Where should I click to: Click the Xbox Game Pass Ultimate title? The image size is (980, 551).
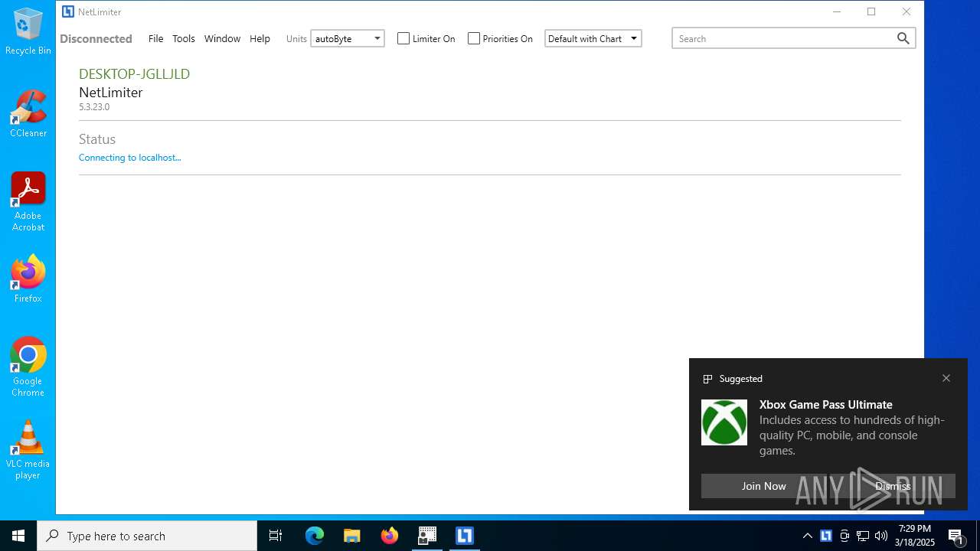click(826, 404)
